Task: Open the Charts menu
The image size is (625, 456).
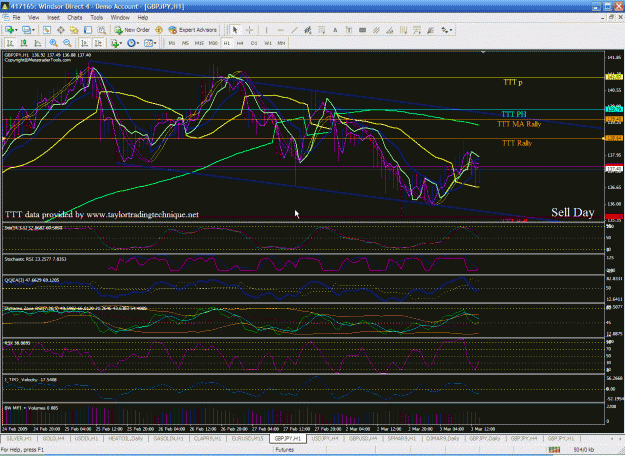Action: 75,18
